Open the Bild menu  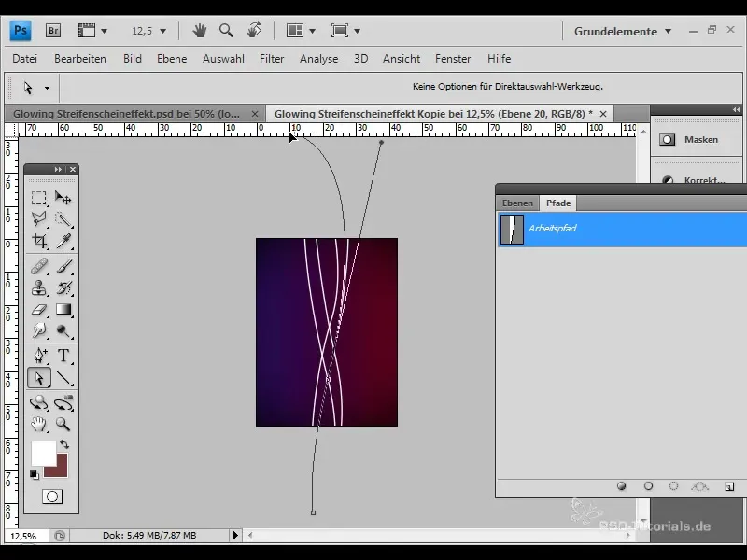coord(133,59)
